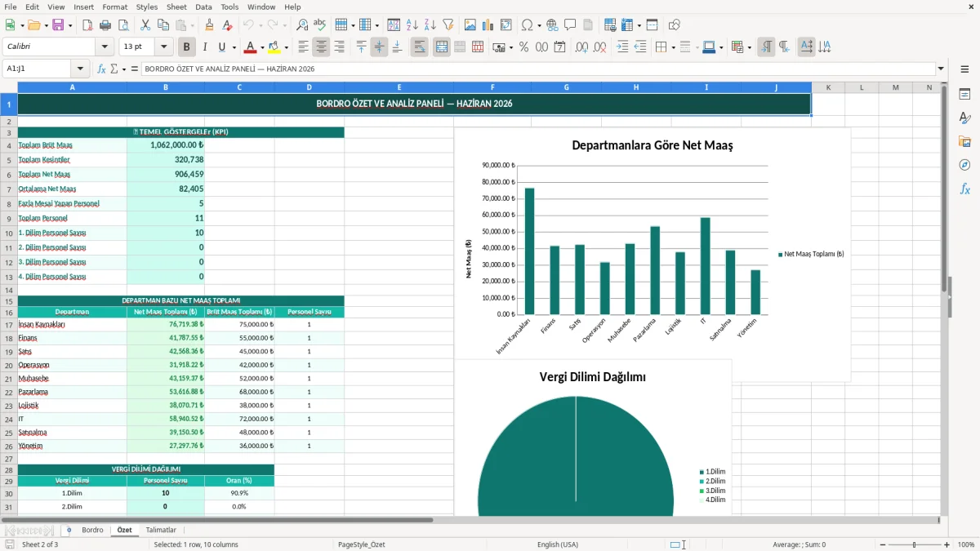Click the Sort Ascending icon
980x551 pixels.
(412, 25)
